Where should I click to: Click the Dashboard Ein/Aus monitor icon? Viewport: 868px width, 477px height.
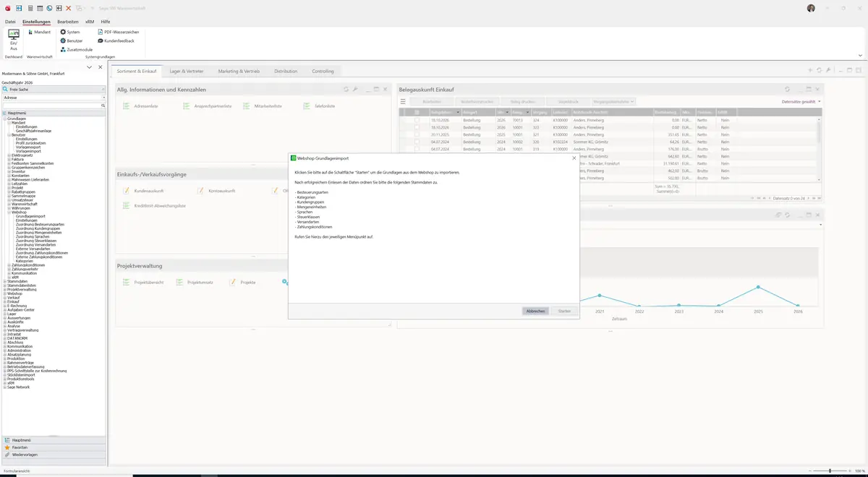pos(13,34)
